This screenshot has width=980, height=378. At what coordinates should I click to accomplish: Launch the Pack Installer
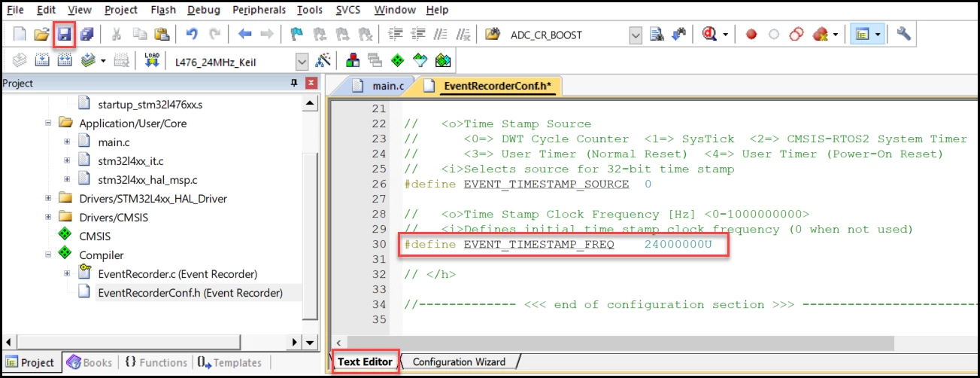[443, 60]
